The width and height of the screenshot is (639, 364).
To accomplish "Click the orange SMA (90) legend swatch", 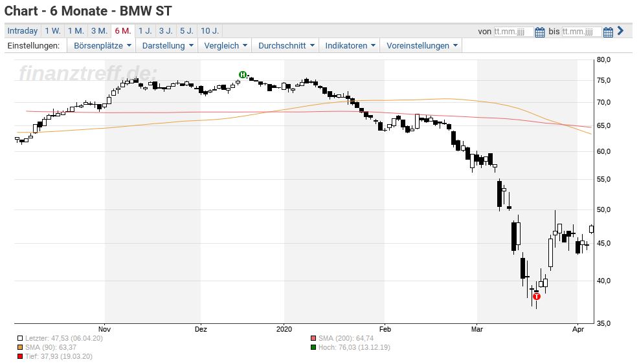I will 20,347.
